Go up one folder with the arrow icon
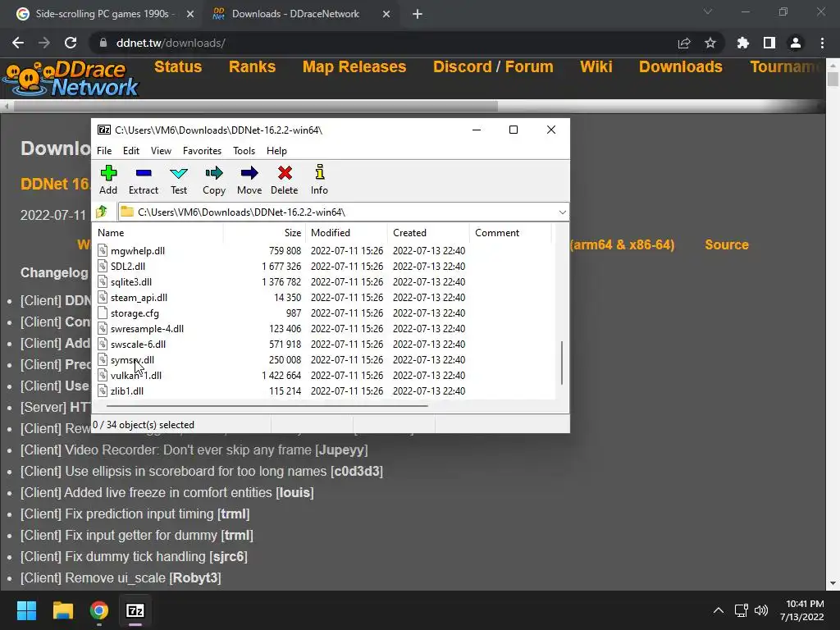The image size is (840, 630). point(102,212)
